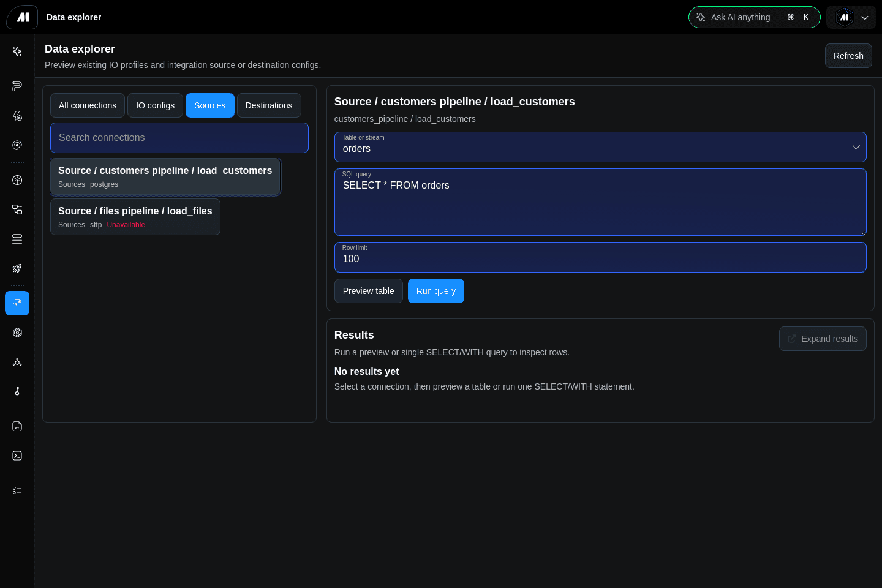882x588 pixels.
Task: Click the postgres tag on load_customers card
Action: click(x=104, y=184)
